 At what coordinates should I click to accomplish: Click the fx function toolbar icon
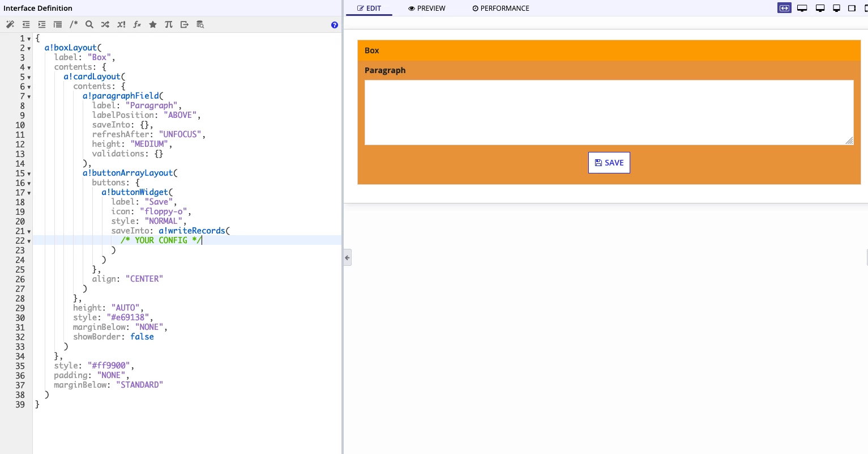pyautogui.click(x=137, y=24)
